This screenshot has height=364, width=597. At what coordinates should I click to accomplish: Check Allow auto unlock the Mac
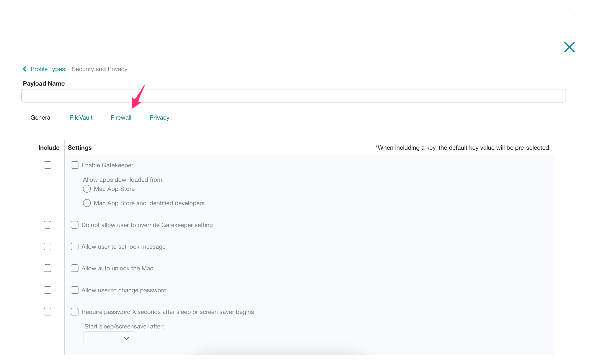[x=75, y=268]
